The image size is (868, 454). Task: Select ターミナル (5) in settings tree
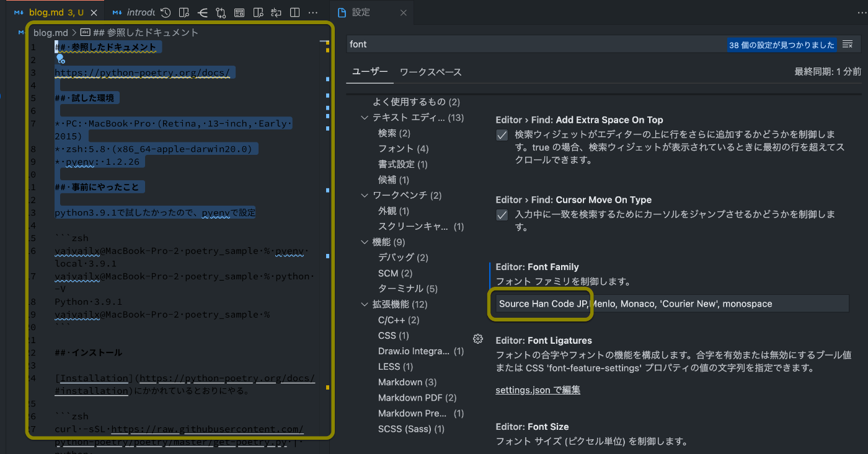point(408,289)
